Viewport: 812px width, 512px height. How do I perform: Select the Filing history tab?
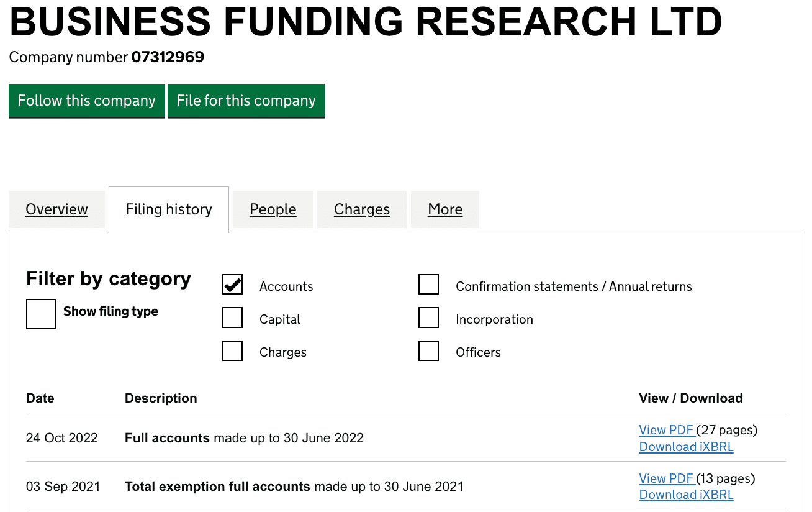(x=169, y=209)
